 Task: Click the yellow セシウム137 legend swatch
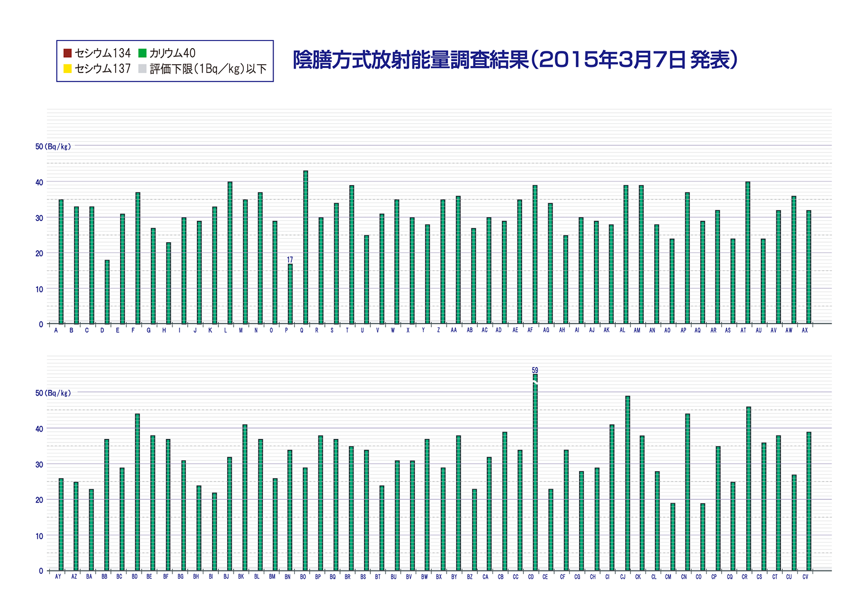68,69
